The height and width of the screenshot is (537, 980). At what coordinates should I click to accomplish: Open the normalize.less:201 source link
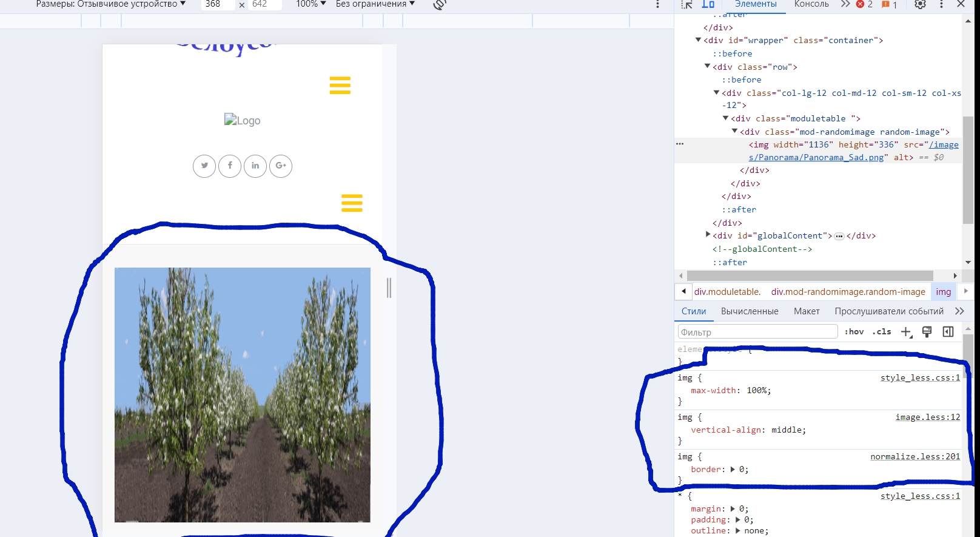coord(915,457)
